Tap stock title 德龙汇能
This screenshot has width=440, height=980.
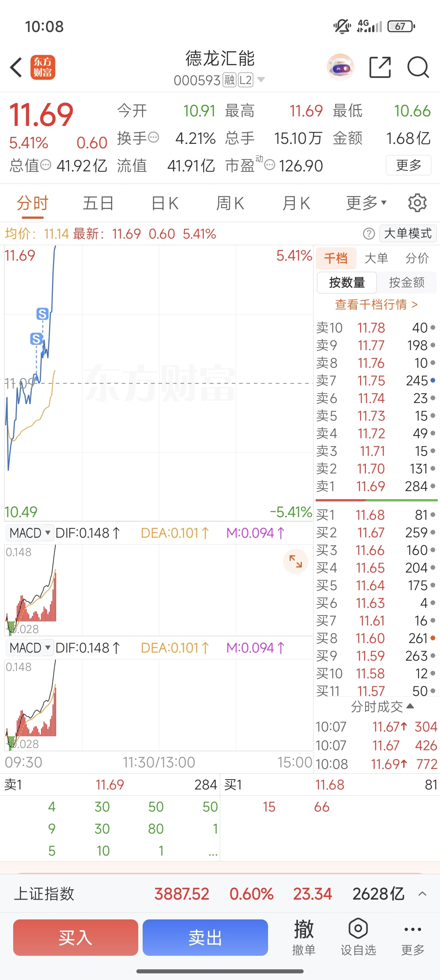pos(220,58)
